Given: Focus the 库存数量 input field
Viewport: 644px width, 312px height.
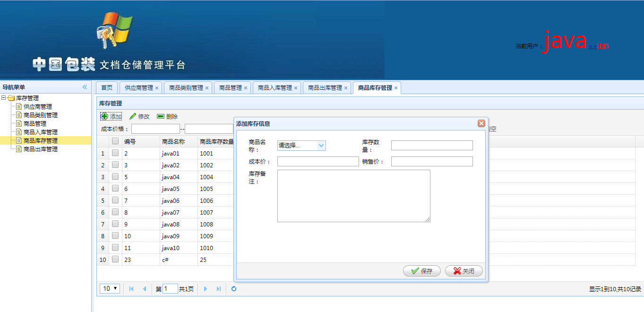Looking at the screenshot, I should 432,145.
